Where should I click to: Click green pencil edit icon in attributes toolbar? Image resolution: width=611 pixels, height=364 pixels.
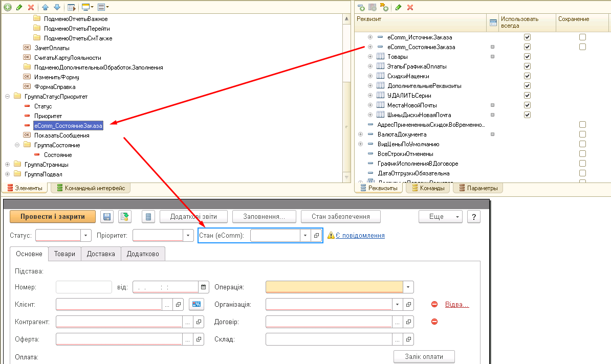tap(398, 7)
